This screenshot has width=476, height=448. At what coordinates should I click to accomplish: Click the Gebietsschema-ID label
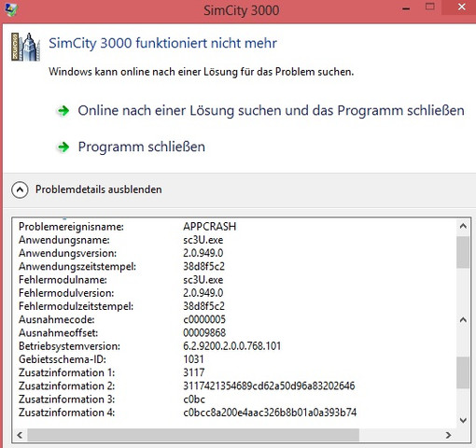pyautogui.click(x=63, y=359)
